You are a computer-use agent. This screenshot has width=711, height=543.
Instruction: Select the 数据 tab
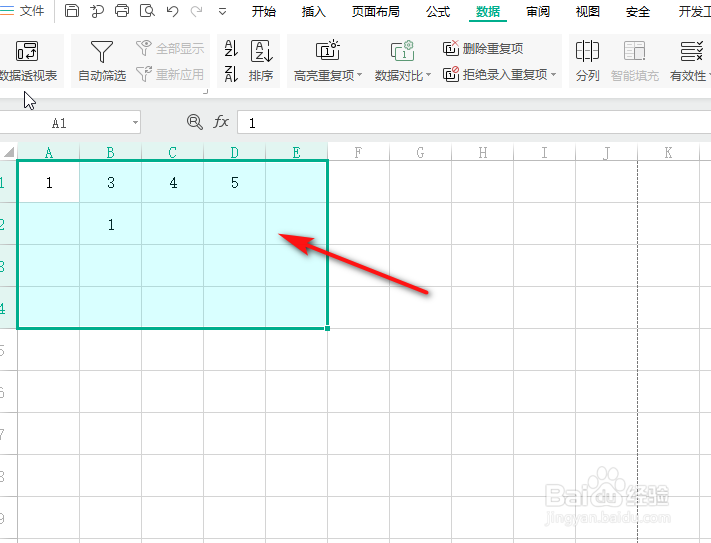point(488,11)
